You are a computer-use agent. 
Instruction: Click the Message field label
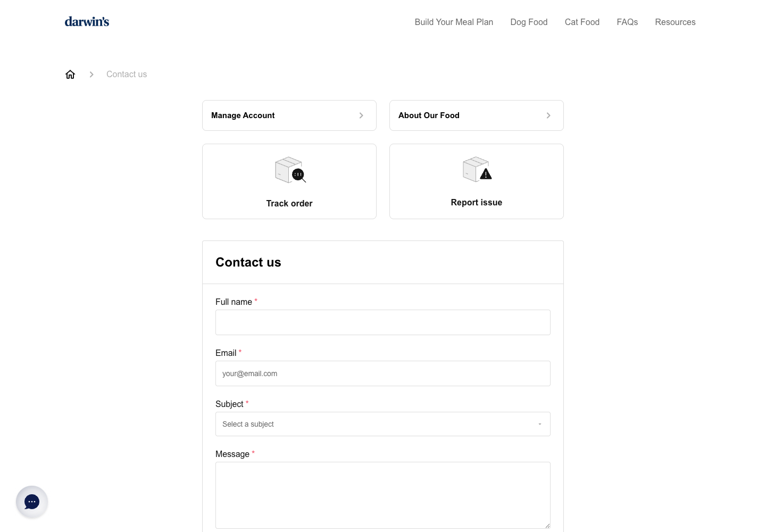point(232,454)
